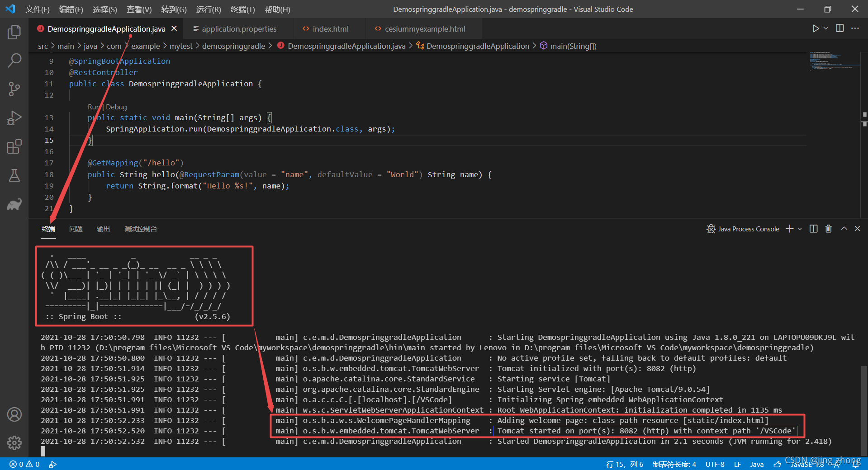Select the 问题 panel tab
The height and width of the screenshot is (470, 868).
76,229
